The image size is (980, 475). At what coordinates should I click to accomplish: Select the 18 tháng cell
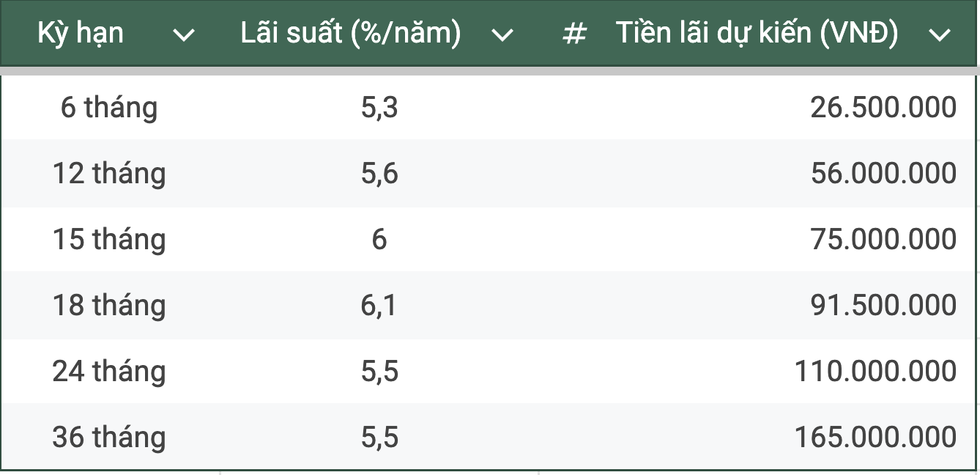coord(109,306)
